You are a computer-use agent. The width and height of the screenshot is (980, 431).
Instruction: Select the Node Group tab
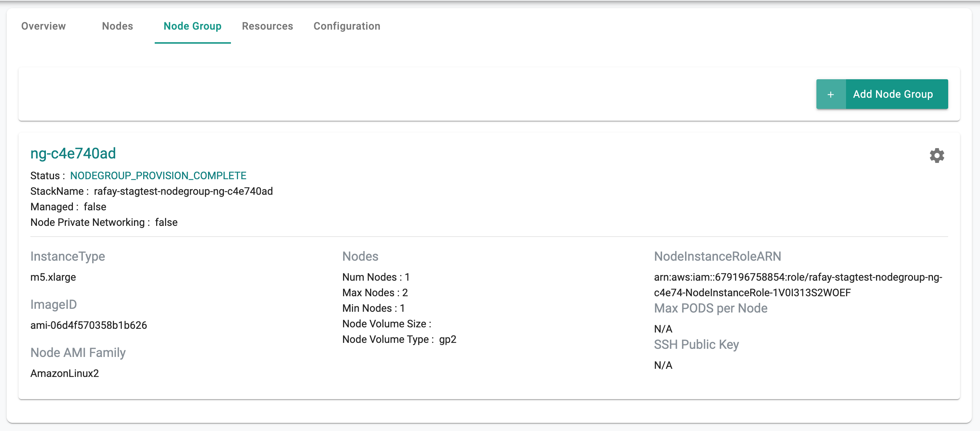click(x=192, y=26)
